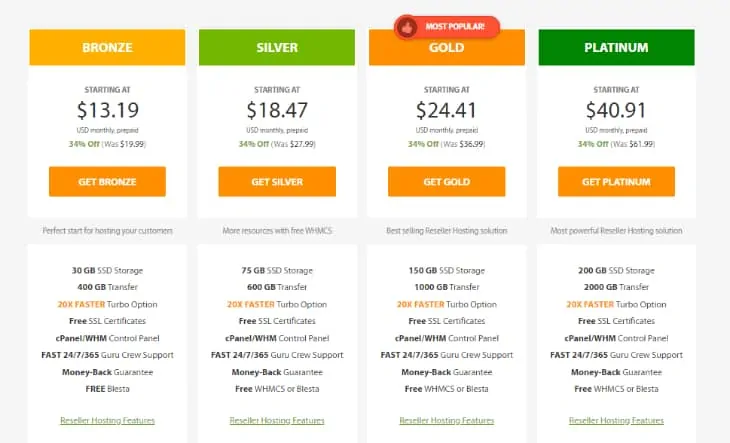Click the Bronze plan header
Viewport: 730px width, 443px height.
coord(107,47)
